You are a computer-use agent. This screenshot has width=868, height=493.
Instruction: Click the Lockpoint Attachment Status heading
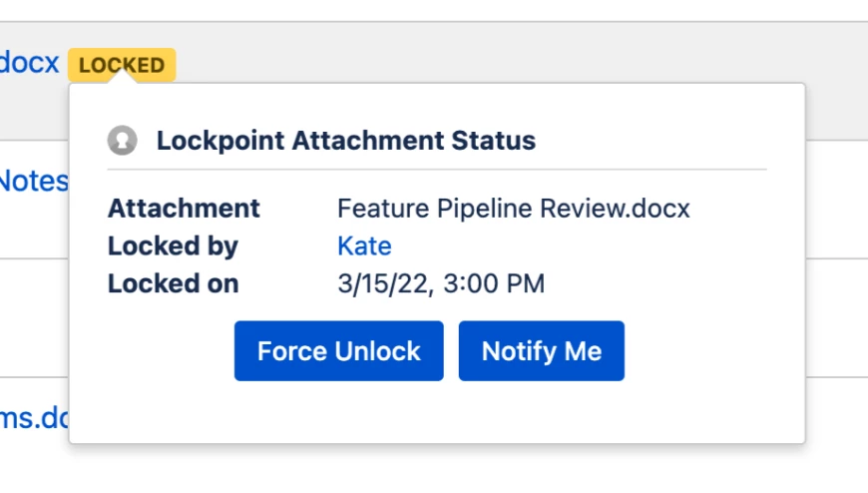[346, 140]
